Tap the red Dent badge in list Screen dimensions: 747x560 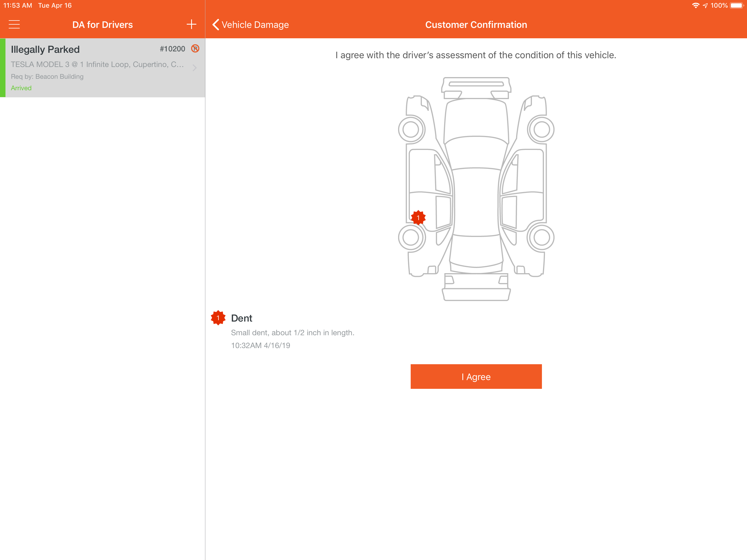(x=218, y=318)
